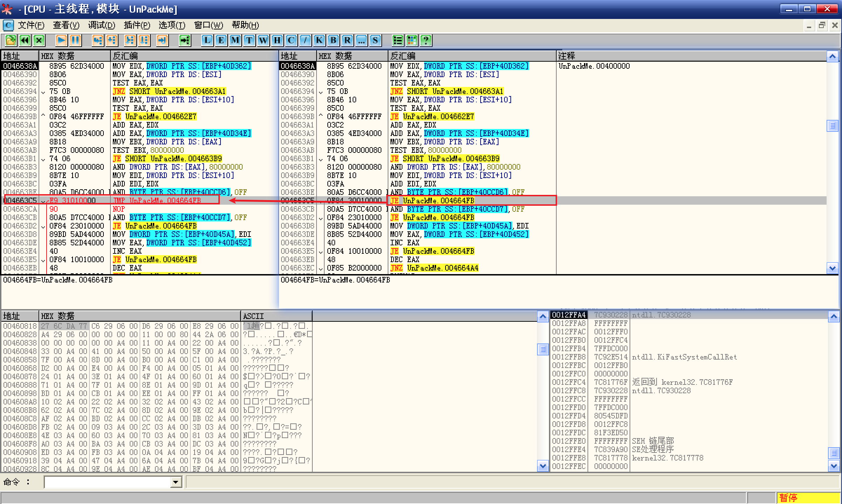
Task: Click inside the 命令 command input field
Action: click(107, 482)
